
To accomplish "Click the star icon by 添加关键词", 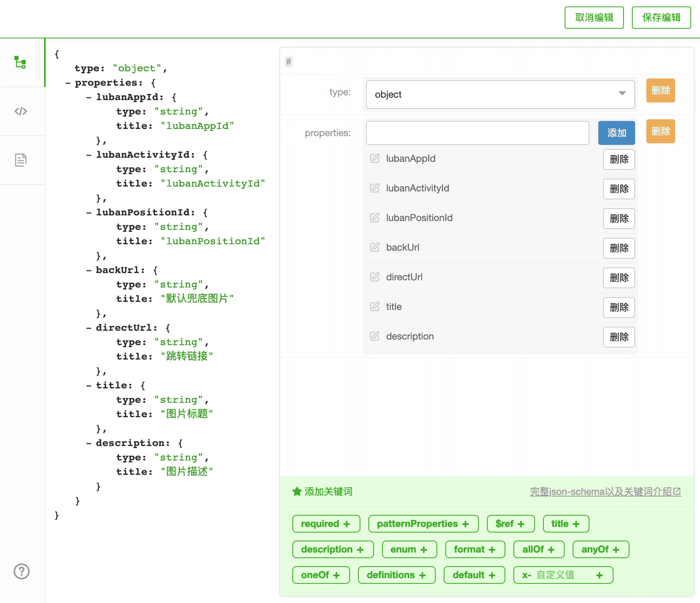I will [297, 491].
